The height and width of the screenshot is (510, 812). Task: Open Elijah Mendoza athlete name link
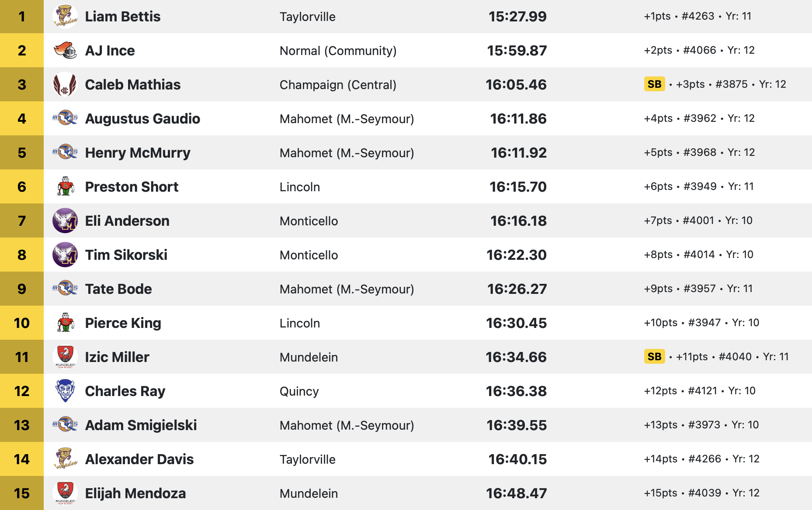[x=135, y=493]
